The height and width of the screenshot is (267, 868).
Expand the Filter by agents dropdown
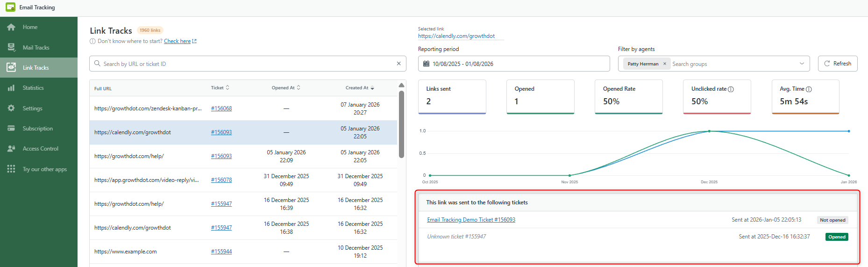point(802,64)
